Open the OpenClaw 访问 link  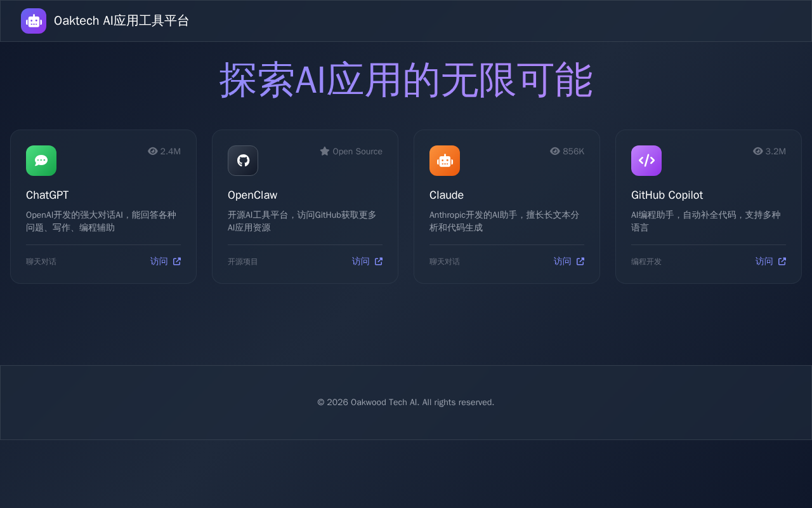tap(367, 262)
